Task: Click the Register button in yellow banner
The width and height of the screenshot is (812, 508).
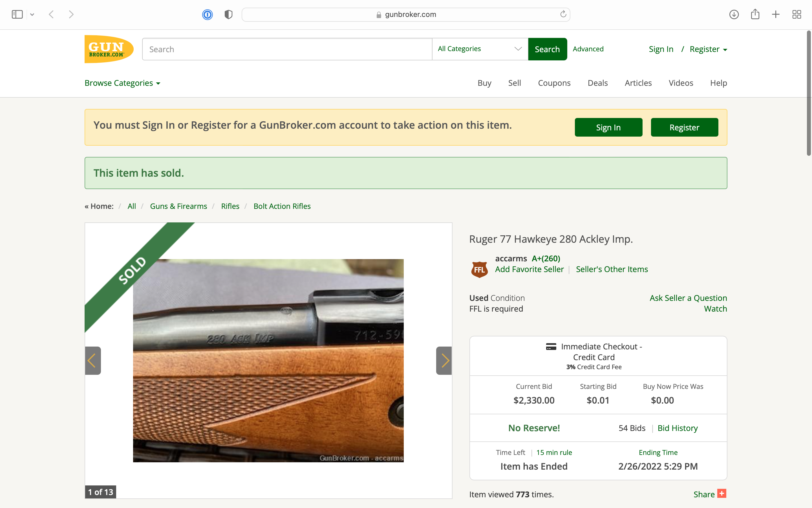Action: (684, 127)
